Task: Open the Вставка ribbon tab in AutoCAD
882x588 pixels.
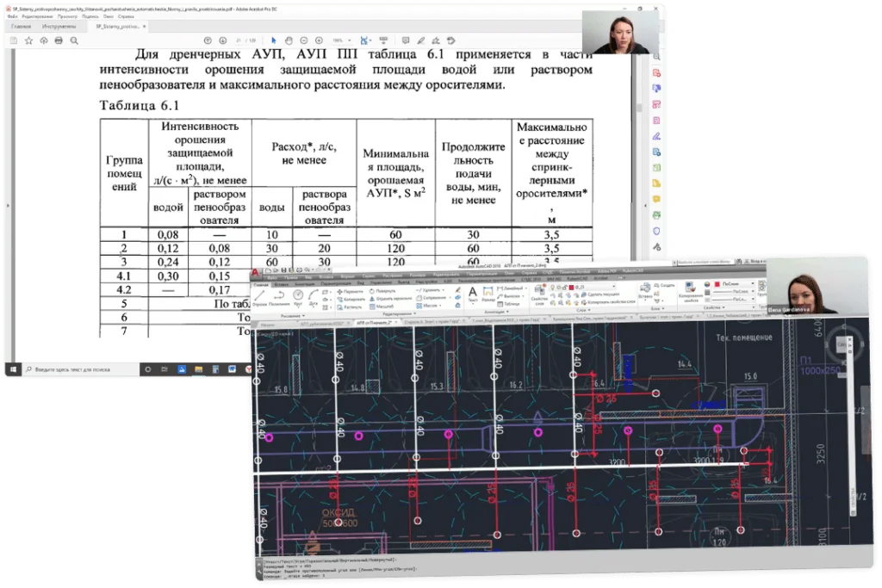Action: tap(281, 284)
